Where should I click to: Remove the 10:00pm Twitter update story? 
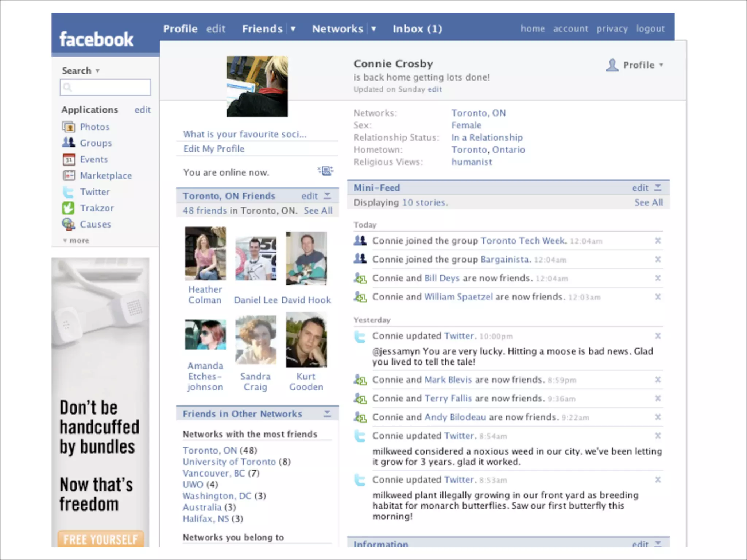[x=658, y=336]
